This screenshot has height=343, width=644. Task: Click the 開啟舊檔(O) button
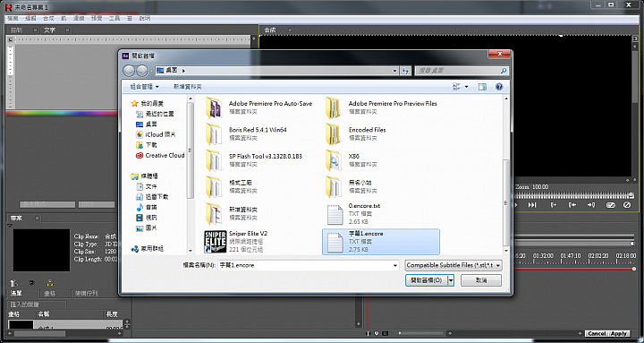[x=427, y=280]
